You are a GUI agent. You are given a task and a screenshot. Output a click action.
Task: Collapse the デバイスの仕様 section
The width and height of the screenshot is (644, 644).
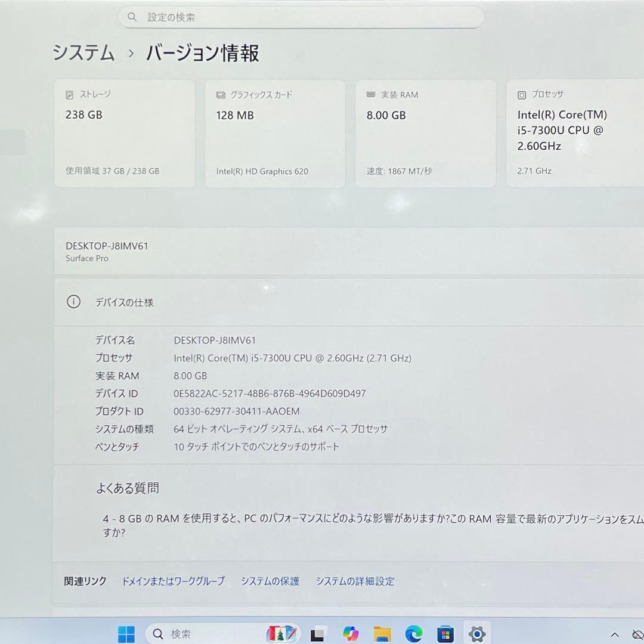click(x=125, y=302)
